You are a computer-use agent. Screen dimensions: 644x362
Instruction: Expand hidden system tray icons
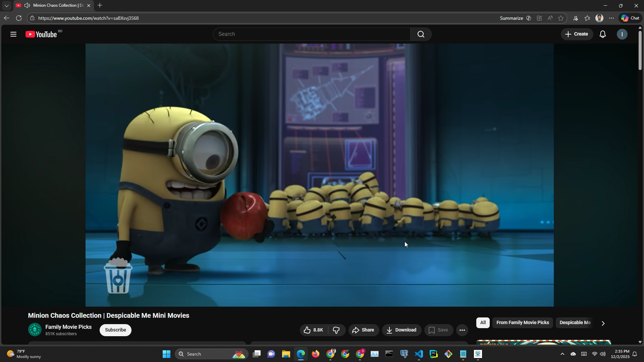pos(562,354)
